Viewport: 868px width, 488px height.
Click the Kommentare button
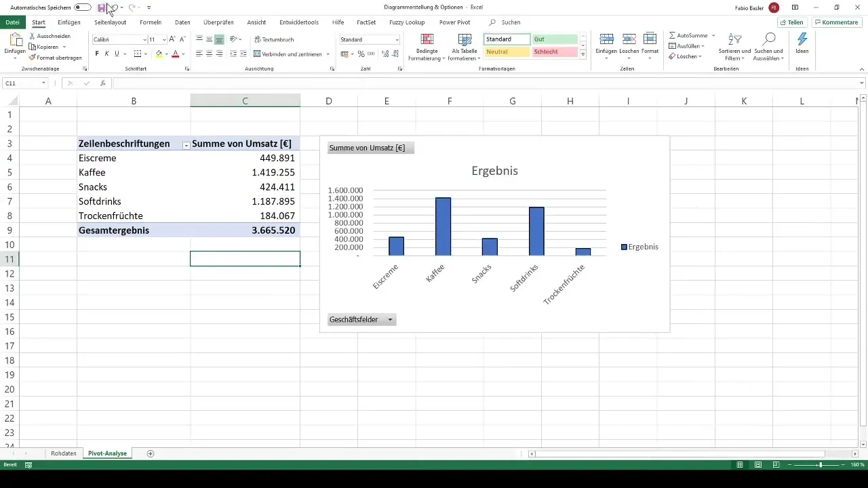[x=837, y=22]
